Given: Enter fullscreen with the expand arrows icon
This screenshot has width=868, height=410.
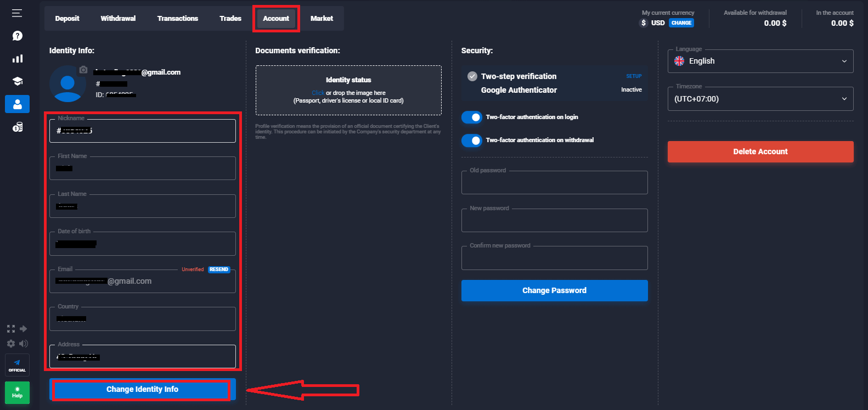Looking at the screenshot, I should click(11, 329).
